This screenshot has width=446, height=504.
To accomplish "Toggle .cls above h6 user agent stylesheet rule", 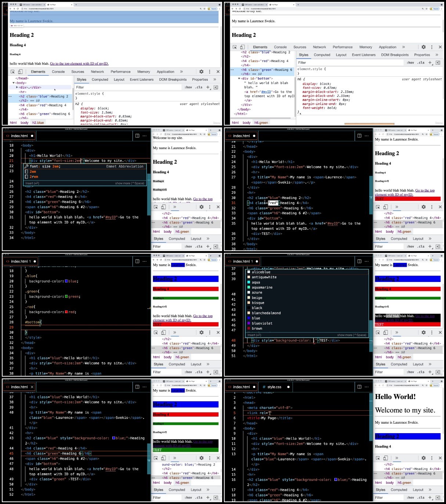I will (x=421, y=63).
